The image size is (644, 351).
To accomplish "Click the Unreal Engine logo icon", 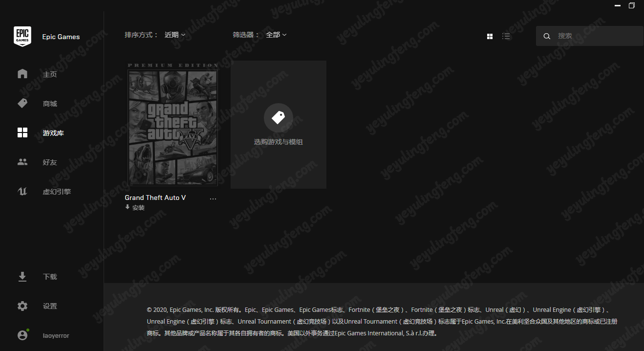I will tap(22, 191).
